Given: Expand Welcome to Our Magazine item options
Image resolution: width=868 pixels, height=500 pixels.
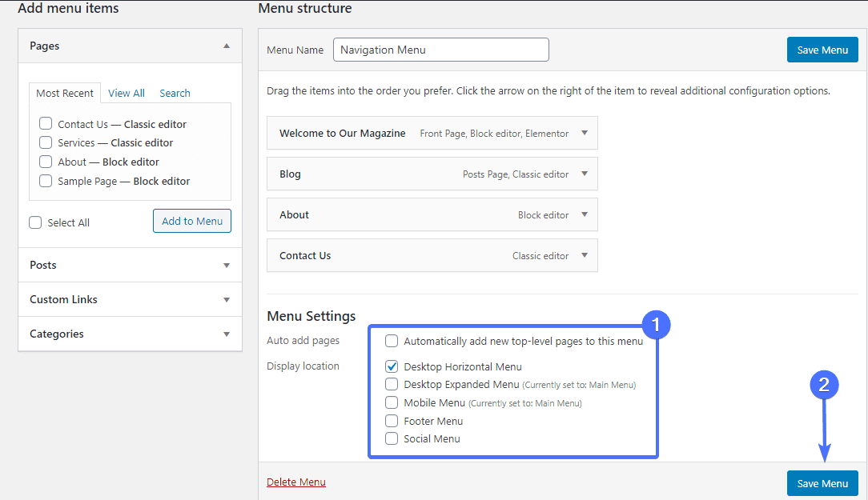Looking at the screenshot, I should (585, 133).
